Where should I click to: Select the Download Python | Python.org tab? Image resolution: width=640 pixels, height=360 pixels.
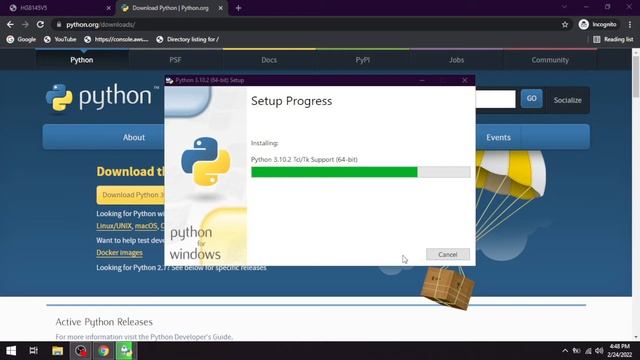point(170,8)
